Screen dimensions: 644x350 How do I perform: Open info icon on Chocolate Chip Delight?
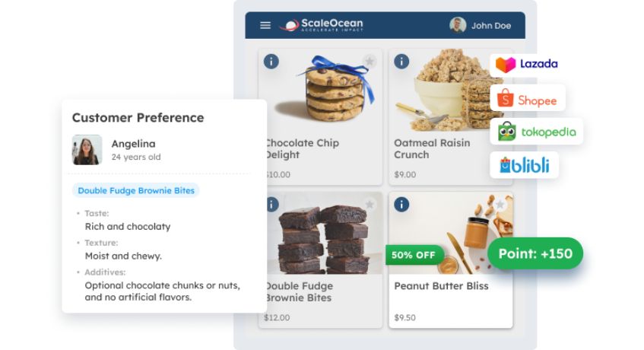[271, 62]
